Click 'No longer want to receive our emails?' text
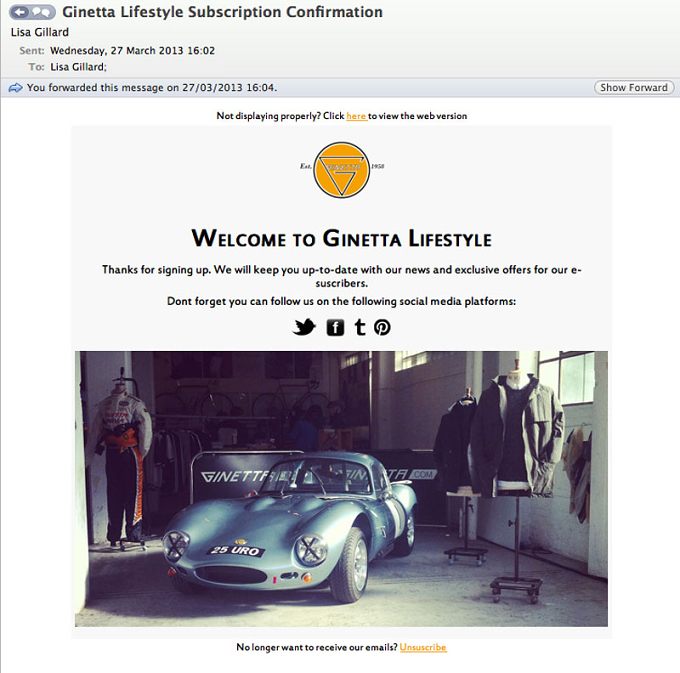Screen dimensions: 680x673 [317, 647]
